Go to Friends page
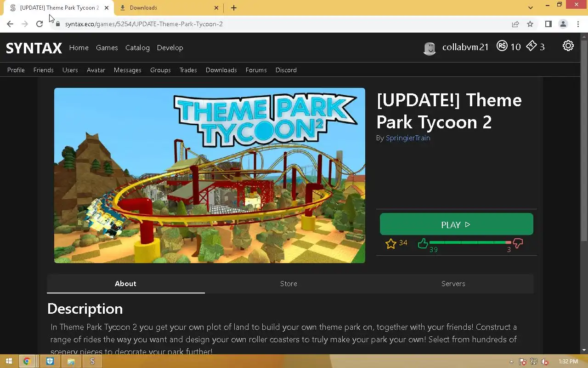This screenshot has height=368, width=588. click(44, 70)
